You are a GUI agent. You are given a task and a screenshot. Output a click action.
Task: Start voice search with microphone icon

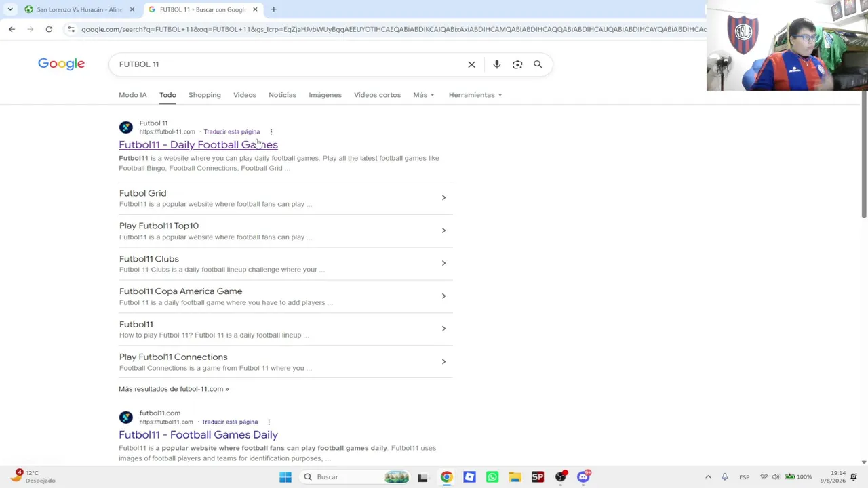click(497, 64)
